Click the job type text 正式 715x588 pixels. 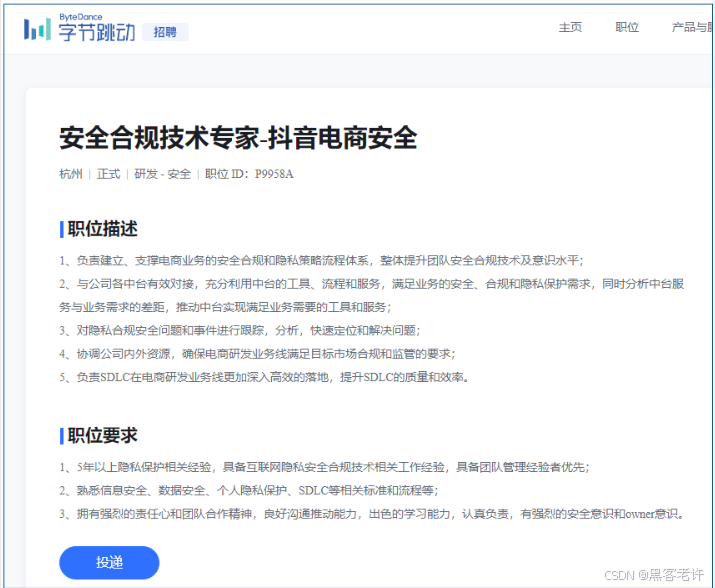pyautogui.click(x=109, y=174)
